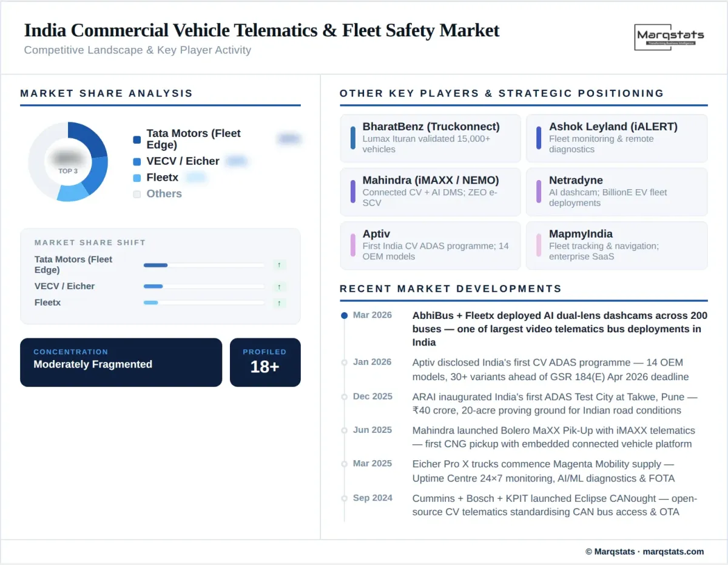
Task: Toggle the Others slice via its legend marker
Action: click(x=136, y=193)
